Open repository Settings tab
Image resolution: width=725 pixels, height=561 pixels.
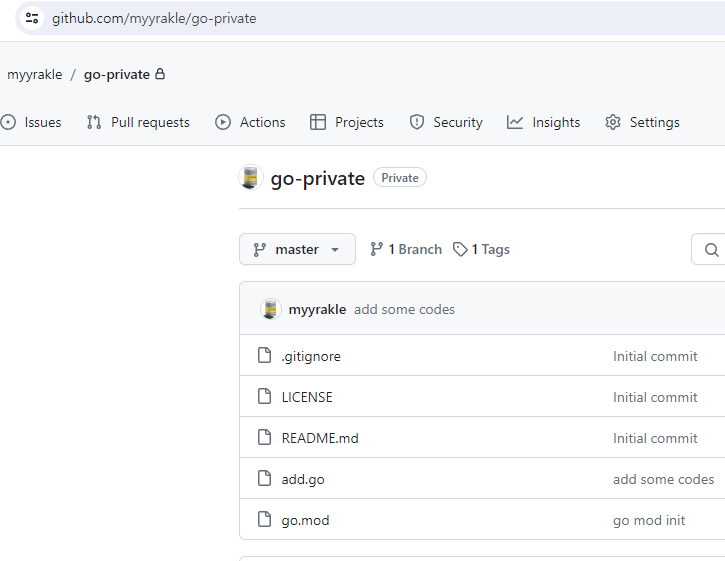(642, 122)
